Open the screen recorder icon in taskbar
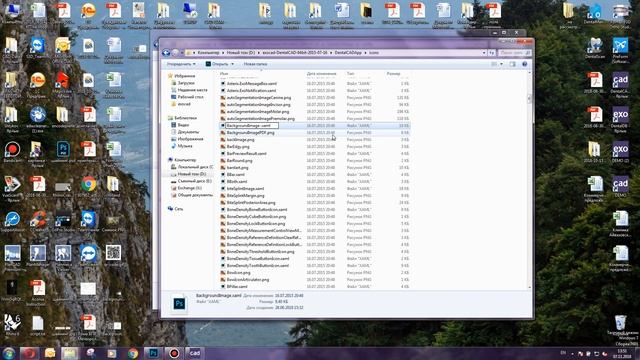This screenshot has height=360, width=640. point(174,353)
